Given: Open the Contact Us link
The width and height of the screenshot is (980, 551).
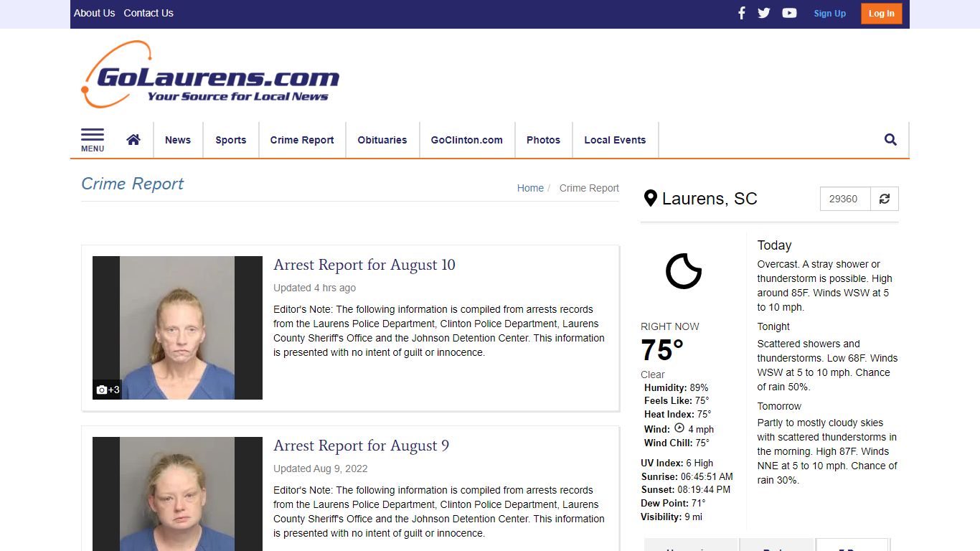Looking at the screenshot, I should [x=149, y=13].
